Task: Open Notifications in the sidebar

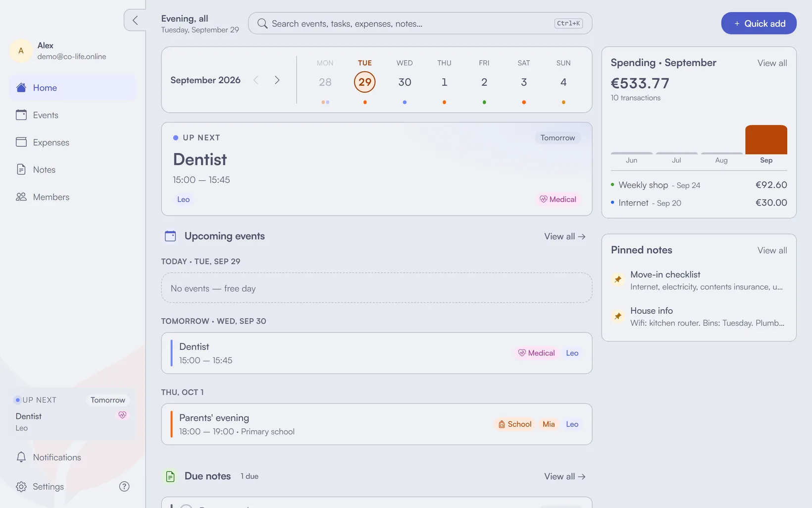Action: [72, 457]
